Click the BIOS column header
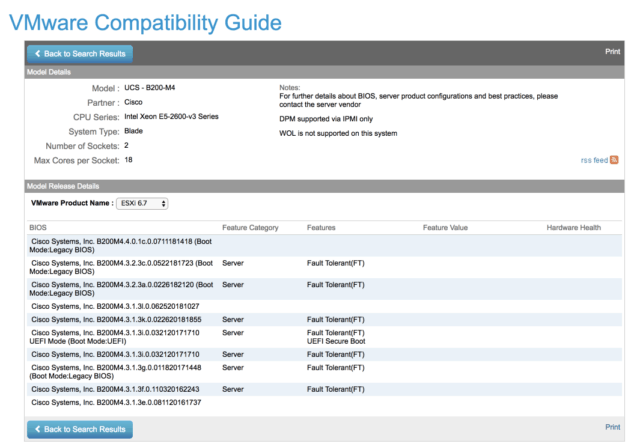 pos(38,227)
